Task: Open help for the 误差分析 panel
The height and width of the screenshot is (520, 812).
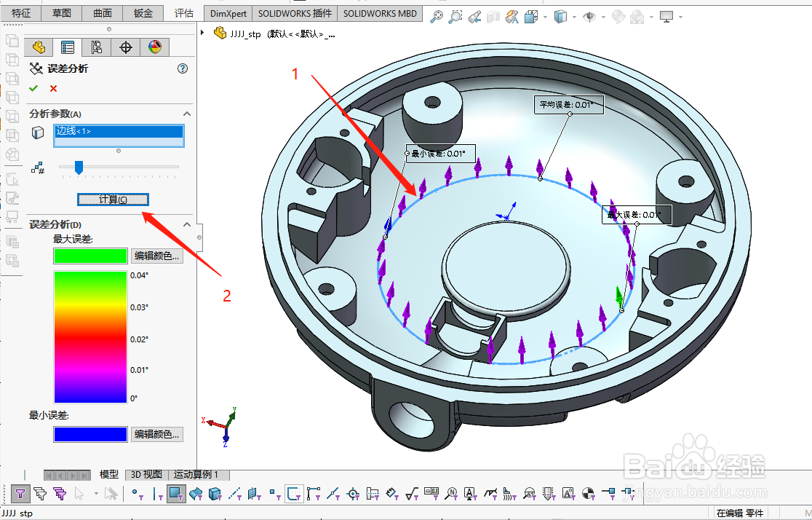Action: point(183,68)
